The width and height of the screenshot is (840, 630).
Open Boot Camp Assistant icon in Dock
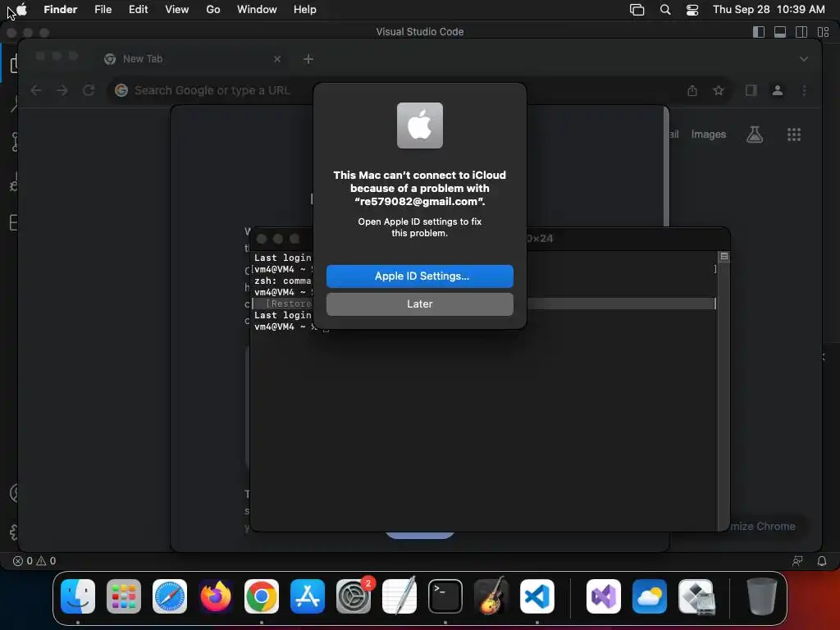coord(696,596)
